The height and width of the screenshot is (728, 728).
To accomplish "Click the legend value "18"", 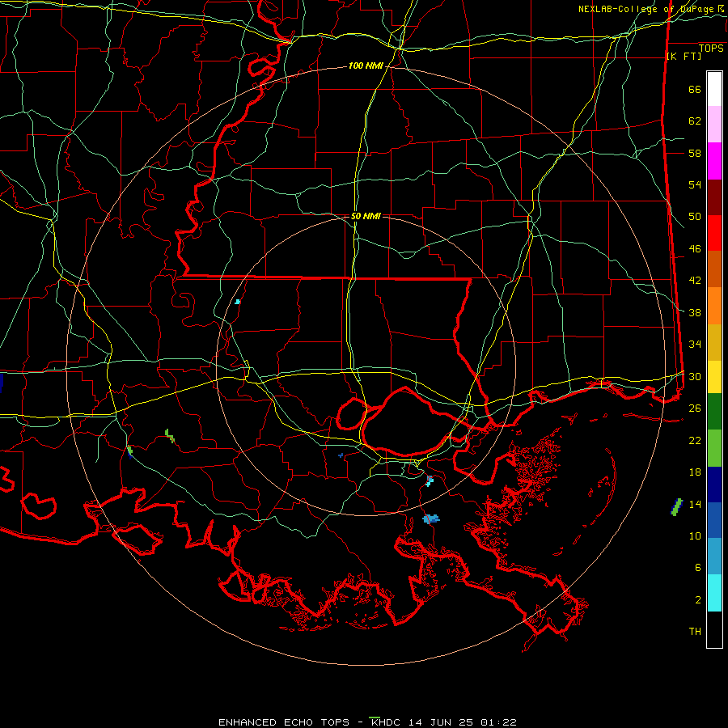I will tap(695, 472).
